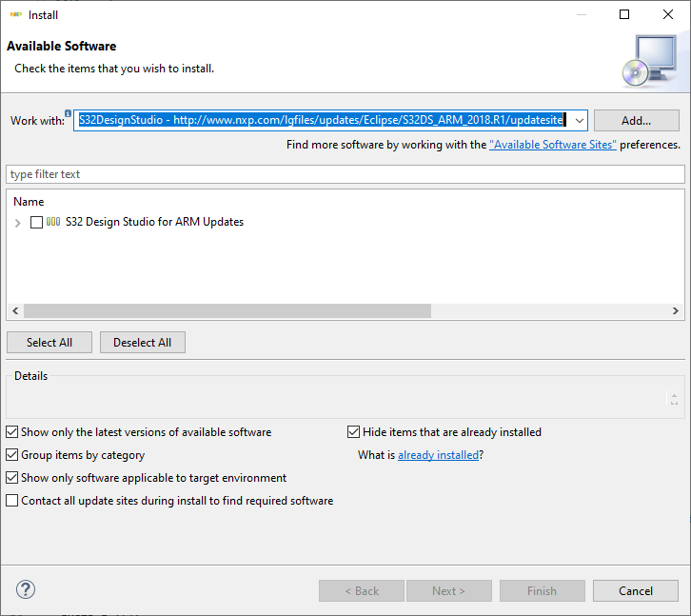Cancel the install dialog
Screen dimensions: 691x616
click(636, 591)
